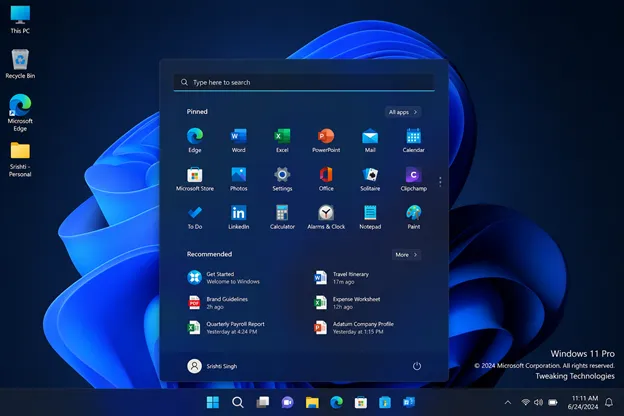Open the notifications bell icon
The width and height of the screenshot is (624, 416).
pos(609,402)
